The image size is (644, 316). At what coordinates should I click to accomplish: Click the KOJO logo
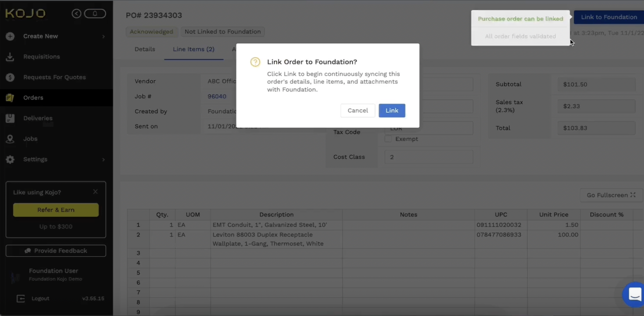[25, 13]
